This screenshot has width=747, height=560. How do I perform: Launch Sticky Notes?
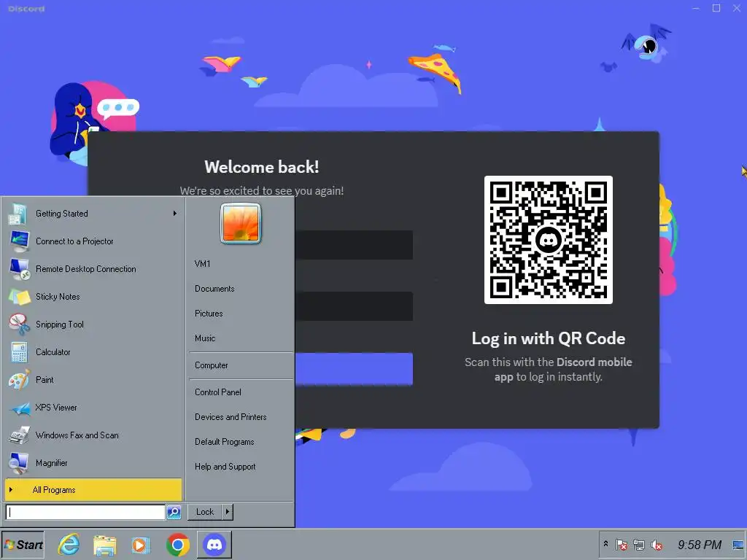coord(93,296)
